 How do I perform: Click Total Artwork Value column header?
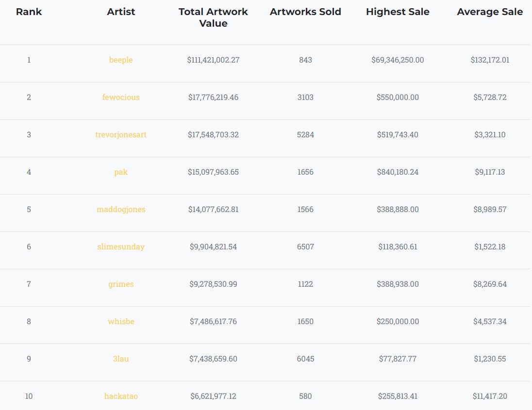tap(213, 17)
